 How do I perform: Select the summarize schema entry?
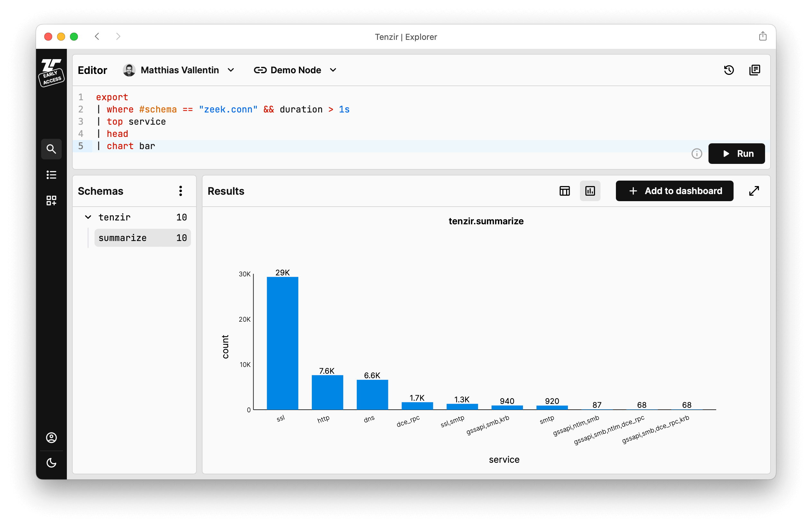coord(142,238)
